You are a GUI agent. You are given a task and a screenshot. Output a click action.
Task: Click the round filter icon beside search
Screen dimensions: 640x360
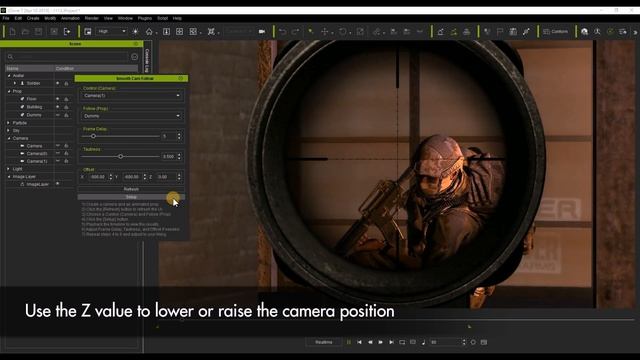[x=134, y=57]
